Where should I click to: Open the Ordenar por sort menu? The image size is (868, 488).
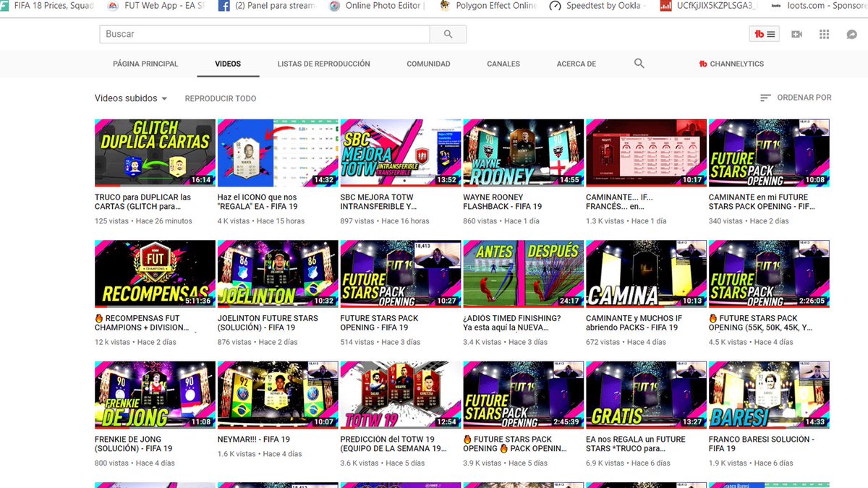(796, 98)
